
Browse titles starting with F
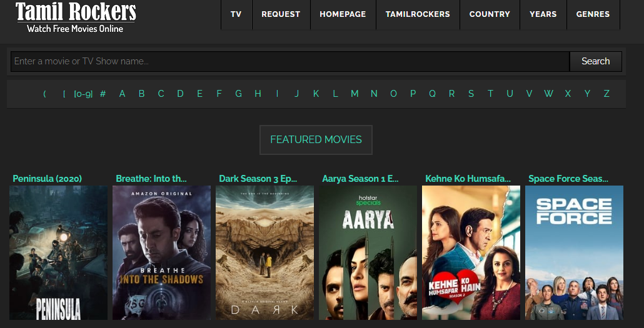pos(219,94)
